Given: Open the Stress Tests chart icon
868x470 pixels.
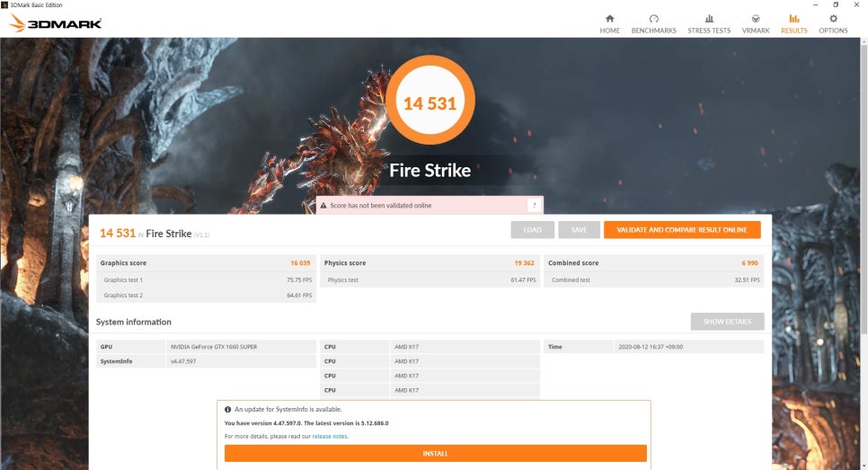Looking at the screenshot, I should coord(709,19).
